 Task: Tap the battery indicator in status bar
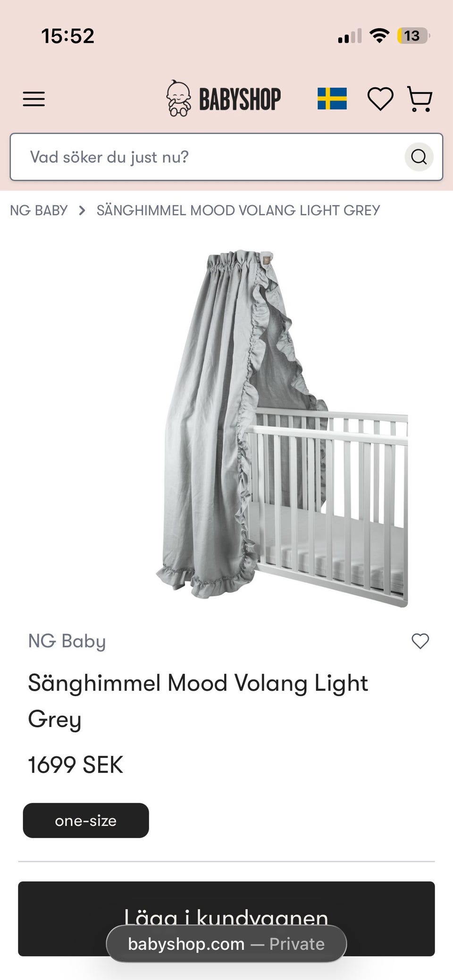pyautogui.click(x=414, y=36)
